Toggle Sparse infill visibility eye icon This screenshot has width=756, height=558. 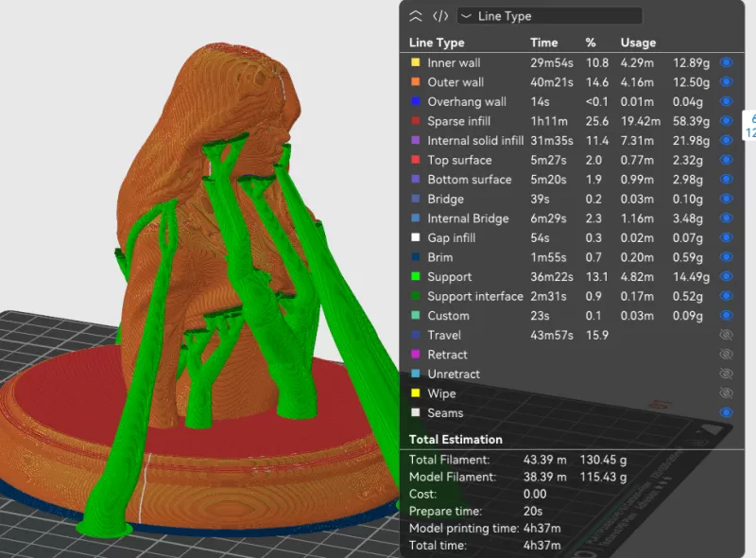pos(726,121)
